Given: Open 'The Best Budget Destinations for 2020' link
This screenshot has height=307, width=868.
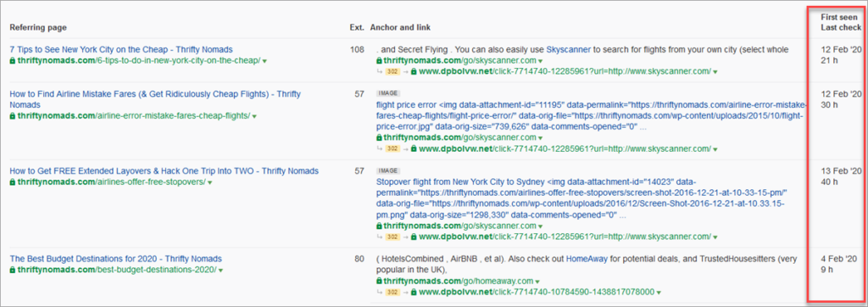Looking at the screenshot, I should tap(115, 259).
